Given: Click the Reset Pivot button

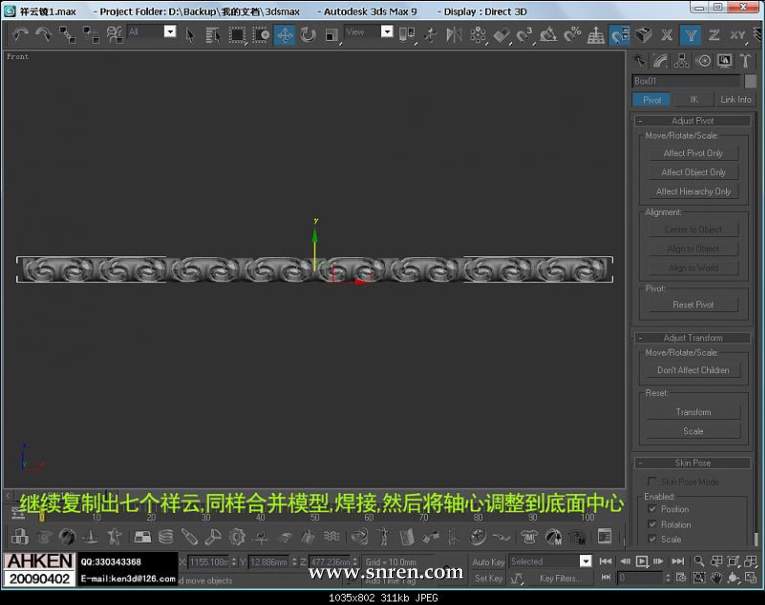Looking at the screenshot, I should tap(693, 304).
